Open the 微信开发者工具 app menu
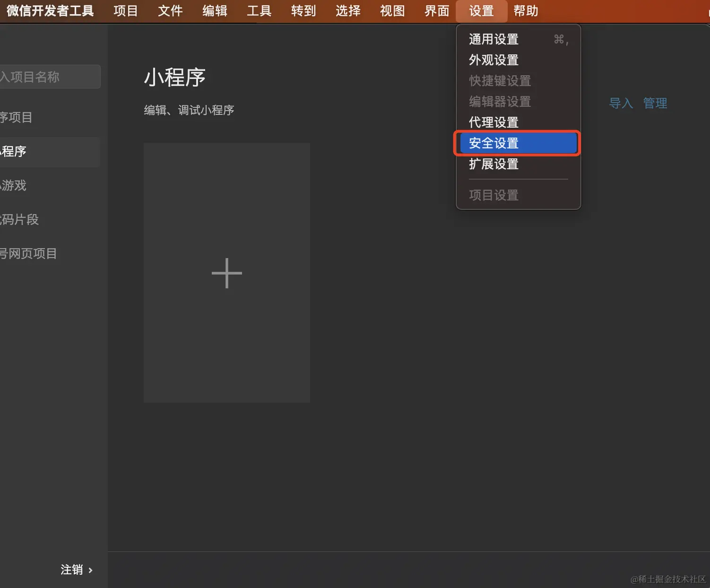 [50, 11]
